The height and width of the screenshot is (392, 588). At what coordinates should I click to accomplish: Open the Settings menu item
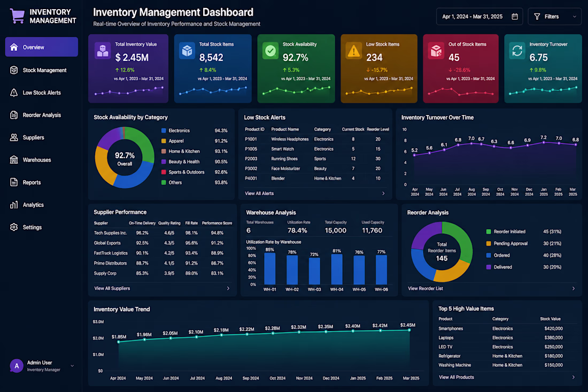[x=42, y=227]
